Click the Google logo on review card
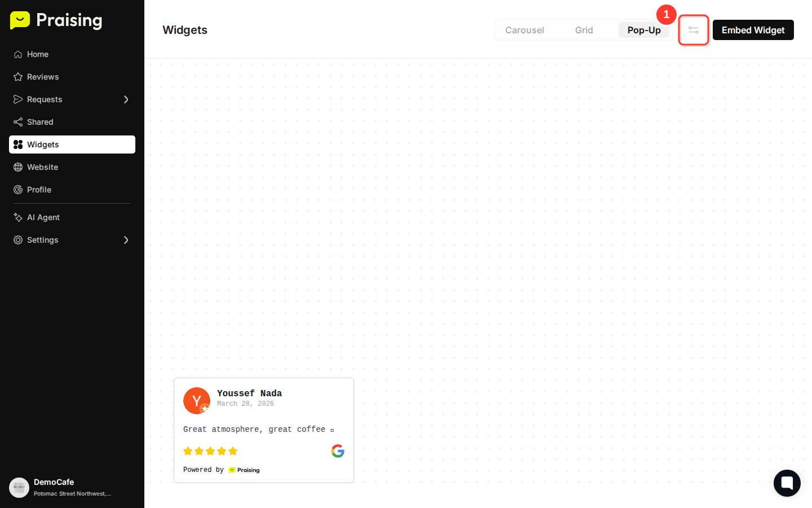The width and height of the screenshot is (812, 508). [338, 451]
